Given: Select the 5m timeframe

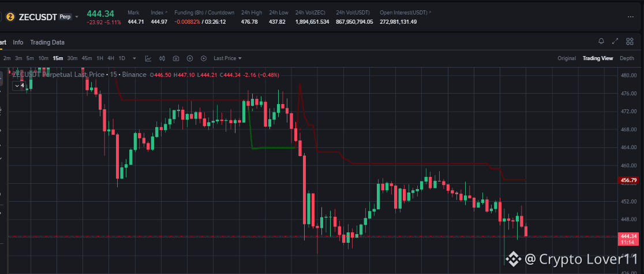Looking at the screenshot, I should pos(30,58).
